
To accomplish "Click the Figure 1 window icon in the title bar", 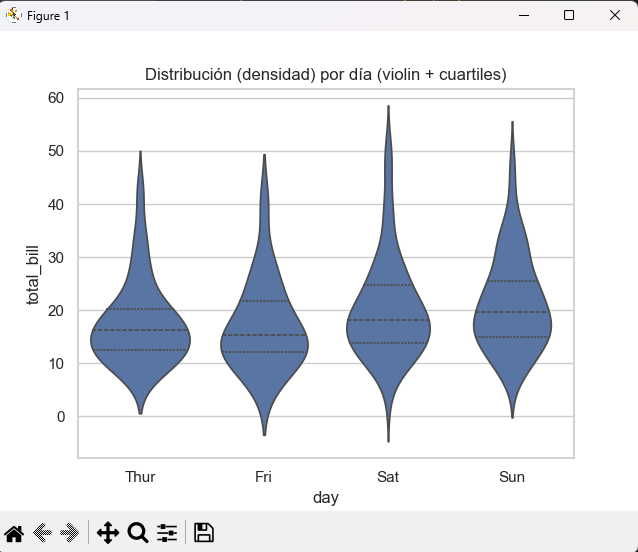I will [14, 16].
